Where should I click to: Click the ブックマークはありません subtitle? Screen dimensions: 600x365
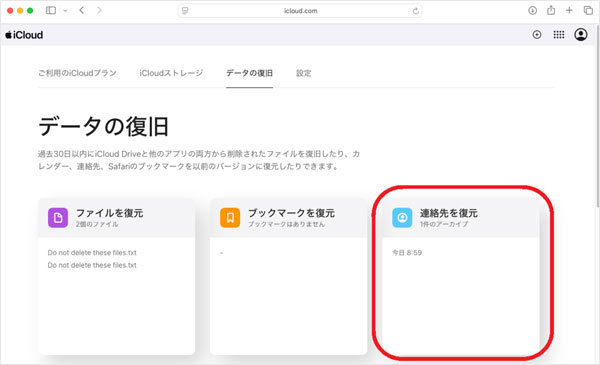[286, 224]
